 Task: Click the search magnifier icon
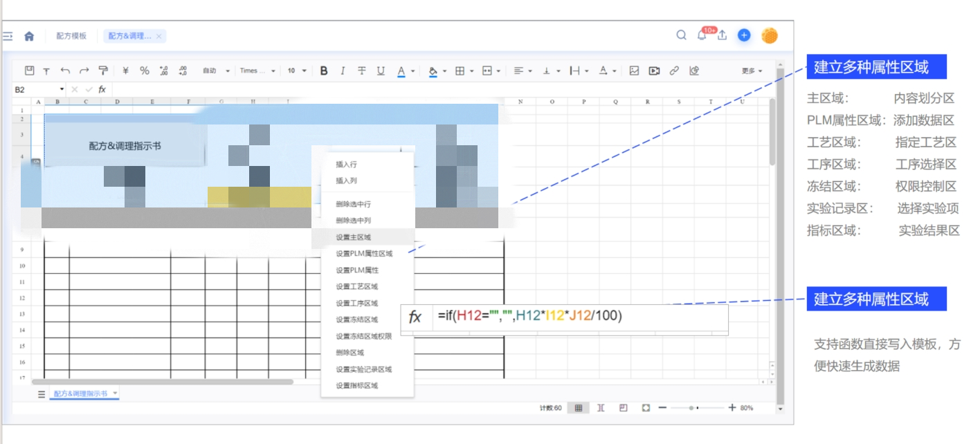(681, 35)
